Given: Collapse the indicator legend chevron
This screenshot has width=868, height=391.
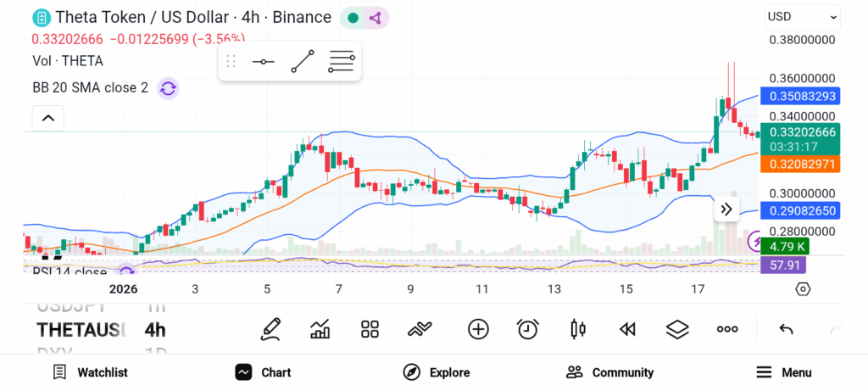Looking at the screenshot, I should pyautogui.click(x=47, y=118).
